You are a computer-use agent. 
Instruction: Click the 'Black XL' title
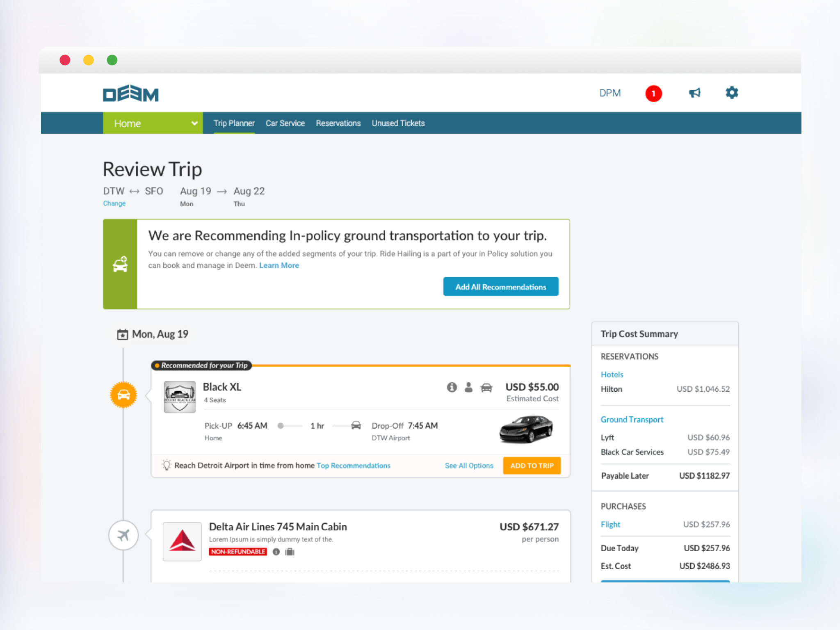222,387
